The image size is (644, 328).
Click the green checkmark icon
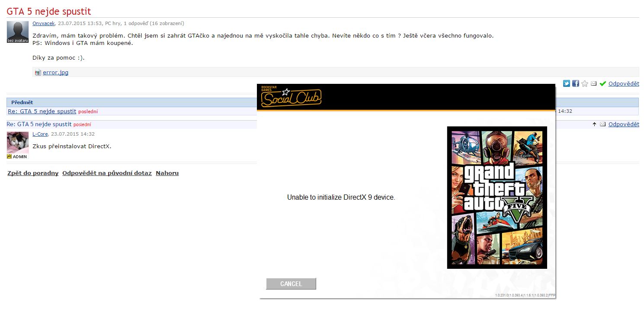602,83
